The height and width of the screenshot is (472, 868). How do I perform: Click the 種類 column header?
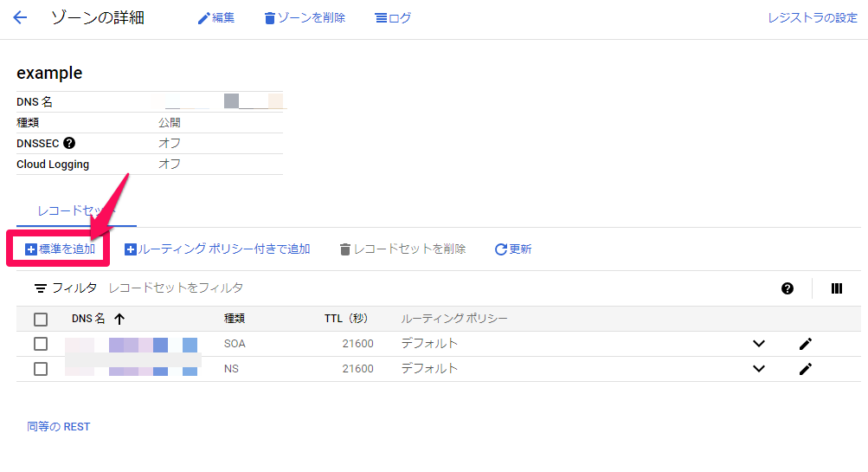(x=235, y=319)
